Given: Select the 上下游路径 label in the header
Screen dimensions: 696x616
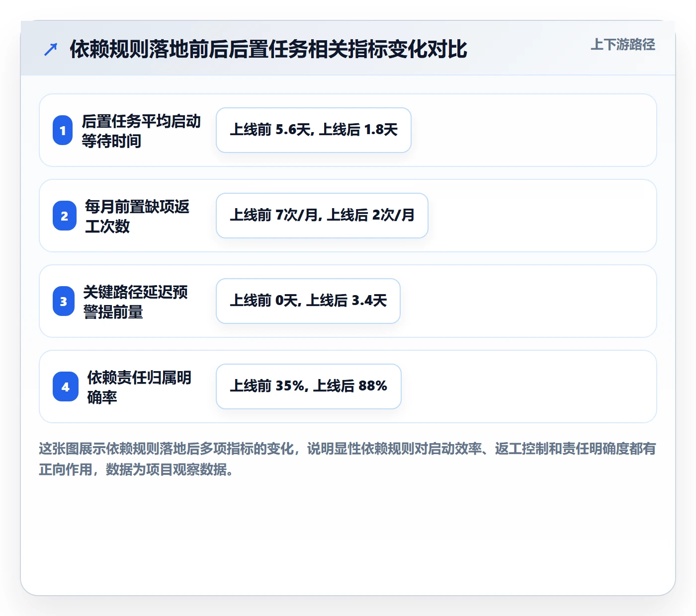Looking at the screenshot, I should [x=623, y=45].
